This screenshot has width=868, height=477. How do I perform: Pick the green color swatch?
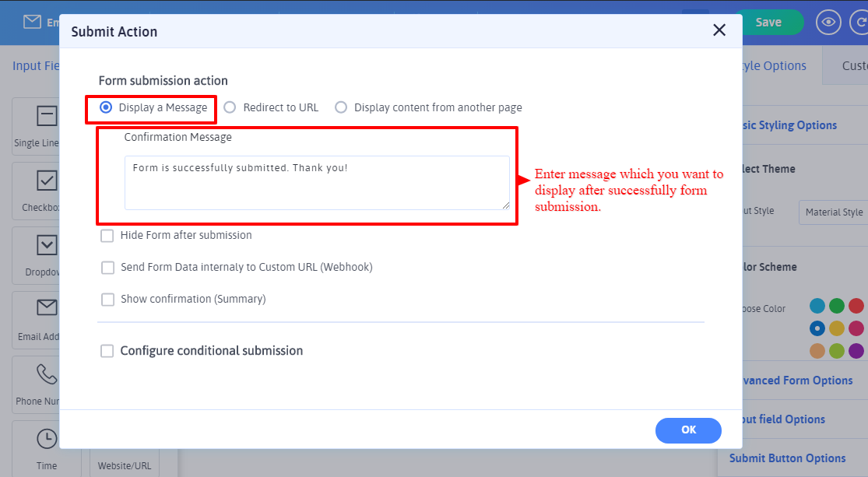tap(836, 306)
